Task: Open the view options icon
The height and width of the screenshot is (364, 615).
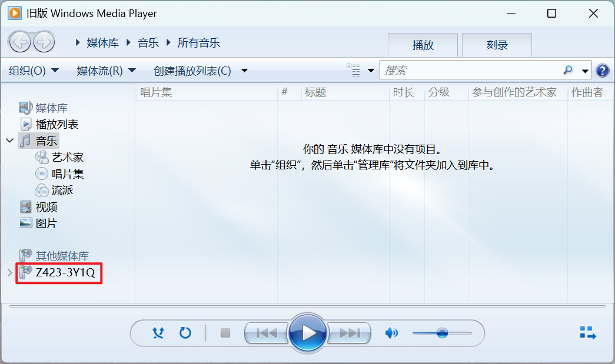Action: (353, 71)
